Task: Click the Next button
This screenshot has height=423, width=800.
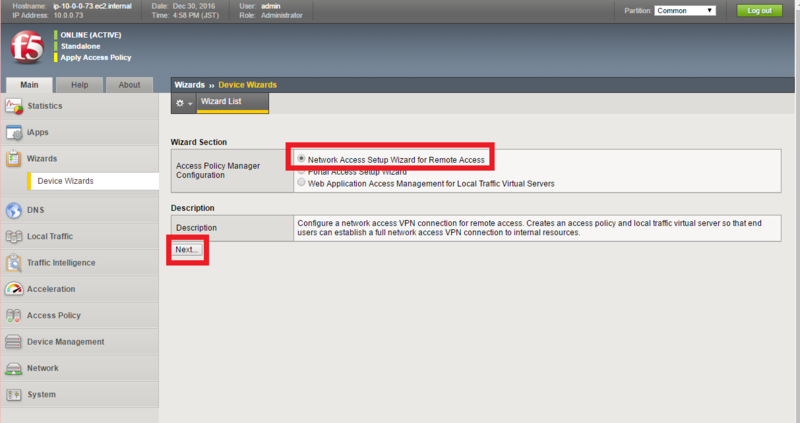Action: tap(186, 250)
